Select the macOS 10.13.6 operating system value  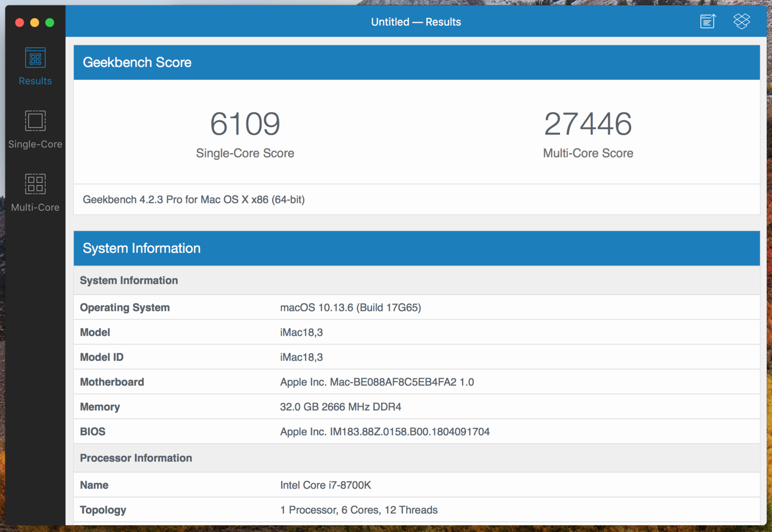click(350, 307)
